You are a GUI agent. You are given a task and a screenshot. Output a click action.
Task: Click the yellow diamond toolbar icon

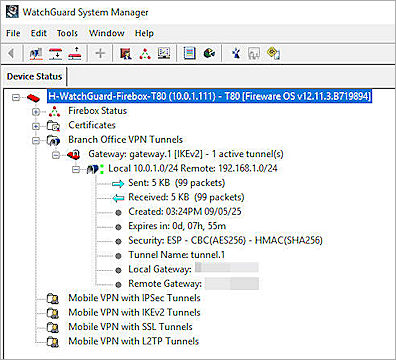(x=273, y=53)
